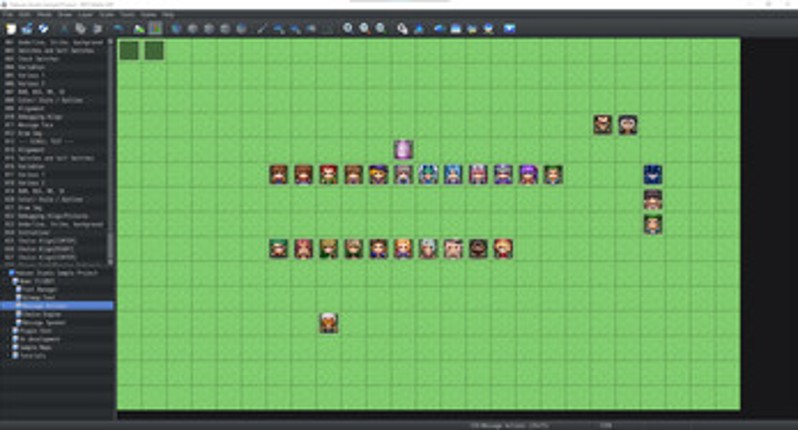Select the Shadow Pen tool
This screenshot has height=430, width=798.
click(x=328, y=28)
